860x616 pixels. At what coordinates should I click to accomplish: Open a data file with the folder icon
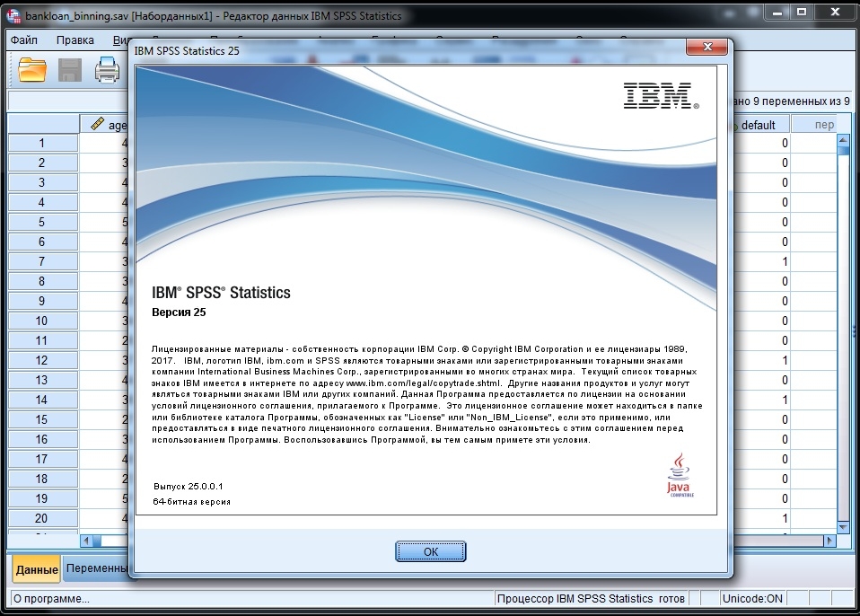(31, 69)
